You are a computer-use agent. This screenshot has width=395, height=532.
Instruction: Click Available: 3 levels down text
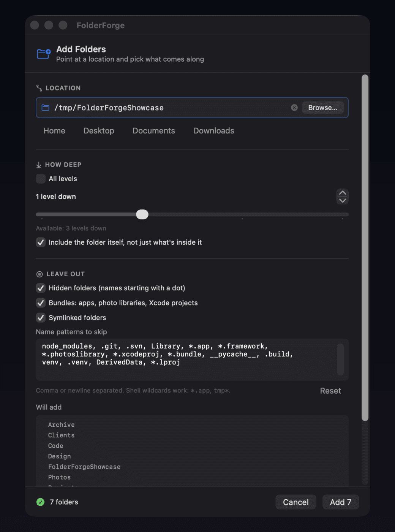tap(71, 228)
